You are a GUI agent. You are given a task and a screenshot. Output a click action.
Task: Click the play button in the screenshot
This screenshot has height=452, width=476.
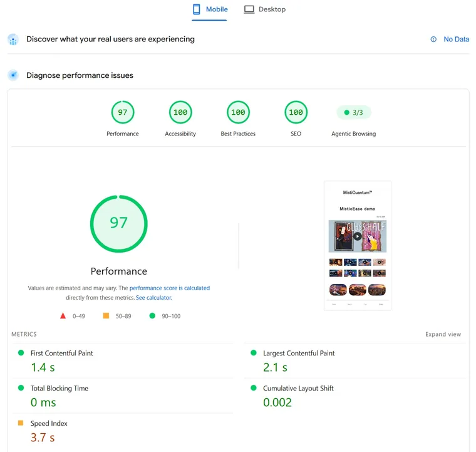click(x=357, y=236)
